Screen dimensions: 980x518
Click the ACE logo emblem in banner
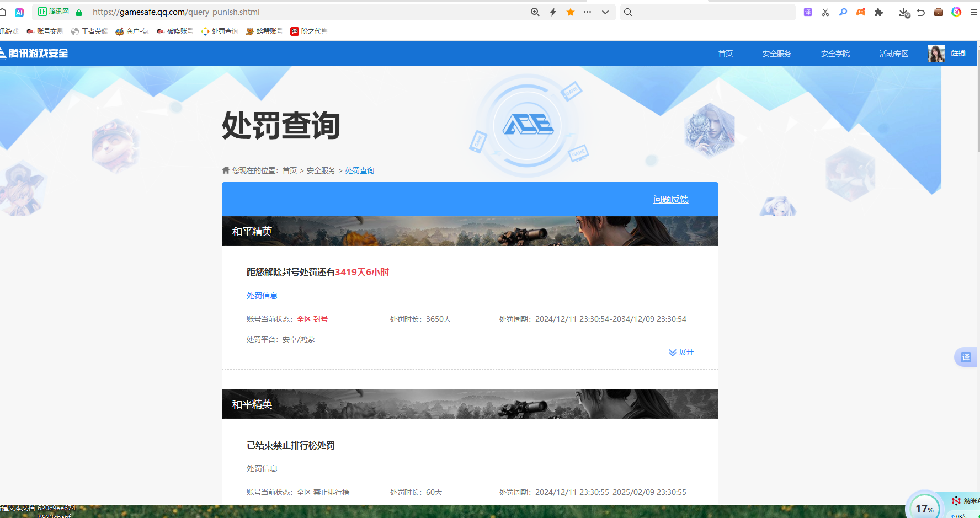pos(528,125)
